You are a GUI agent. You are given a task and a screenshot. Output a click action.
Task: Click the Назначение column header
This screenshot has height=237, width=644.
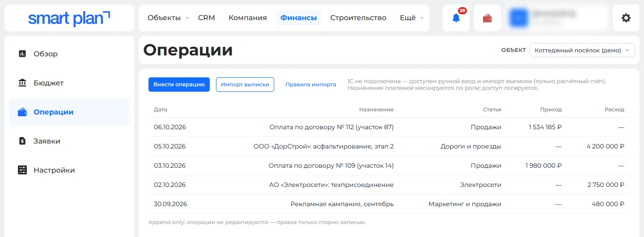pyautogui.click(x=376, y=110)
